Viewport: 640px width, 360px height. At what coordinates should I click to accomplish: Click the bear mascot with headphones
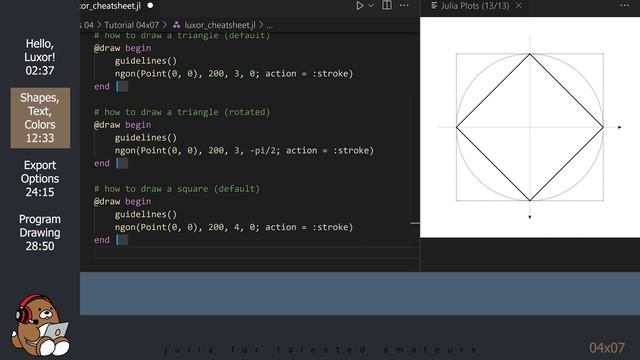[x=39, y=324]
